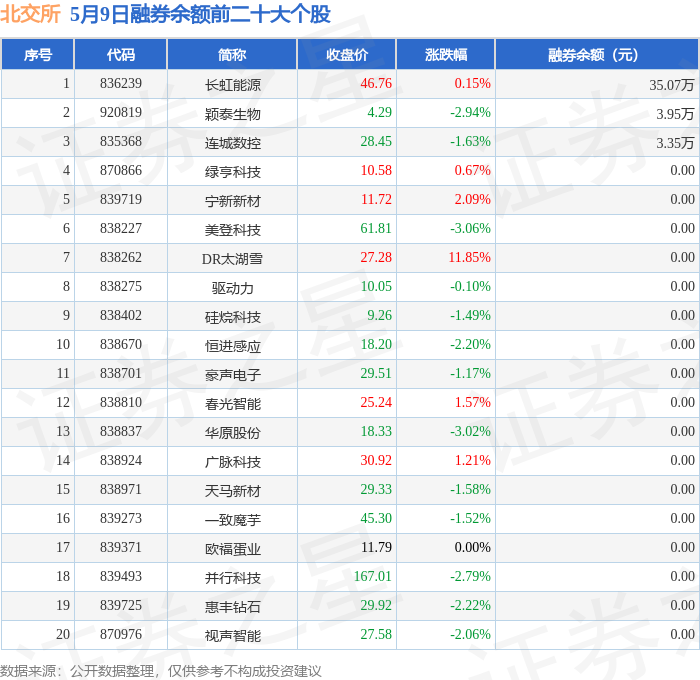Viewport: 700px width, 680px height.
Task: Select stock code 920819
Action: [x=121, y=113]
